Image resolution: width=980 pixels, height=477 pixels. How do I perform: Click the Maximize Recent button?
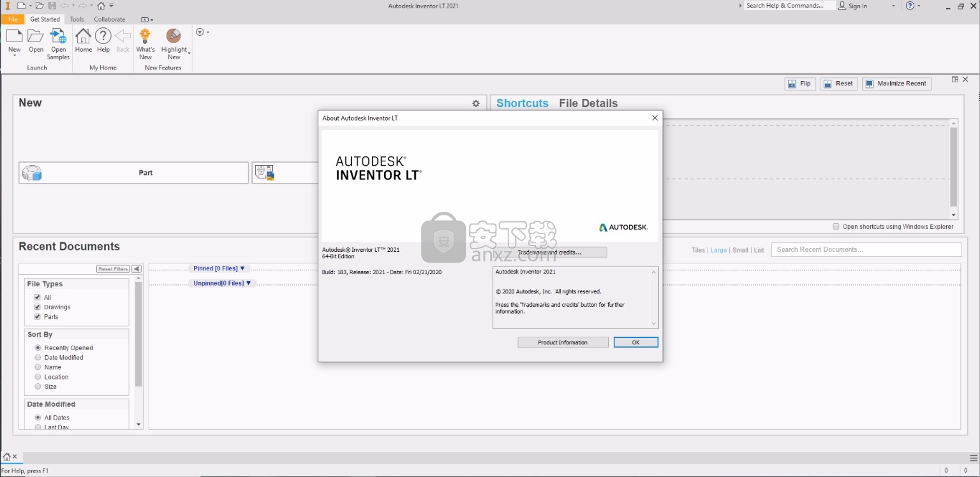[x=896, y=84]
